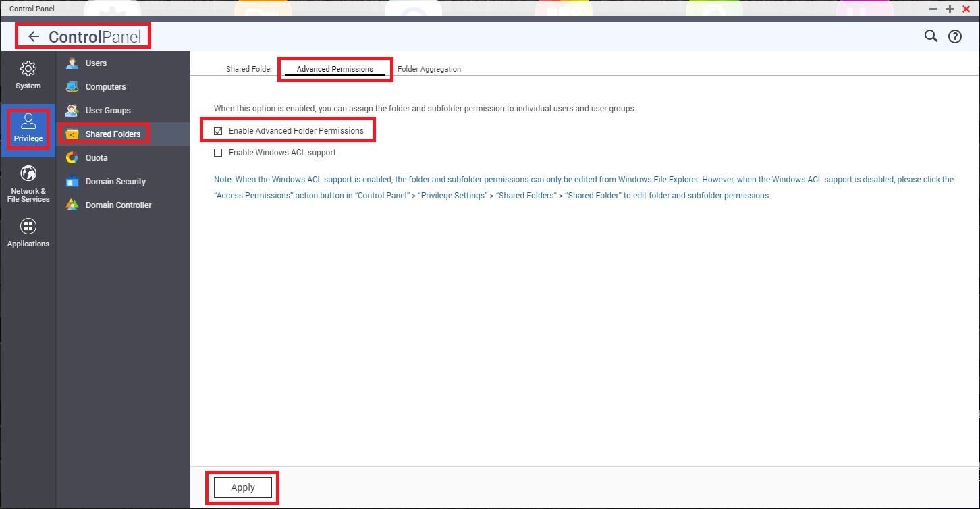The height and width of the screenshot is (509, 980).
Task: Open Domain Controller settings
Action: 118,205
